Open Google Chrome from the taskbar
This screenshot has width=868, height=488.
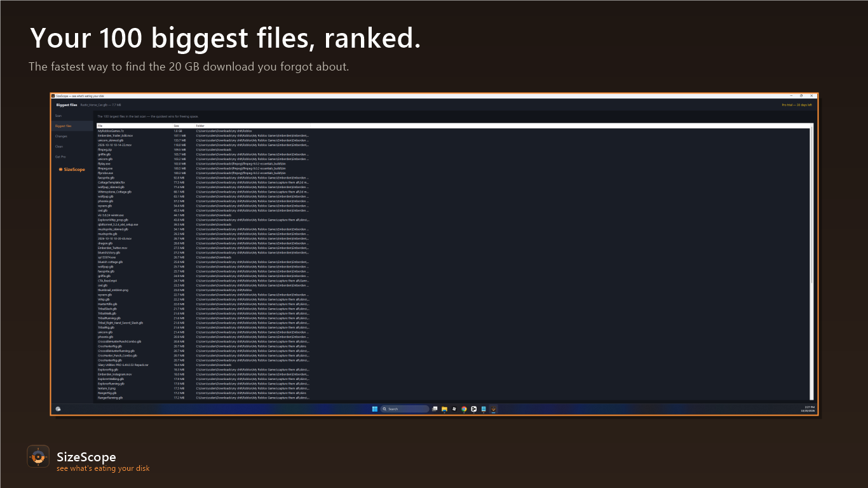point(464,409)
